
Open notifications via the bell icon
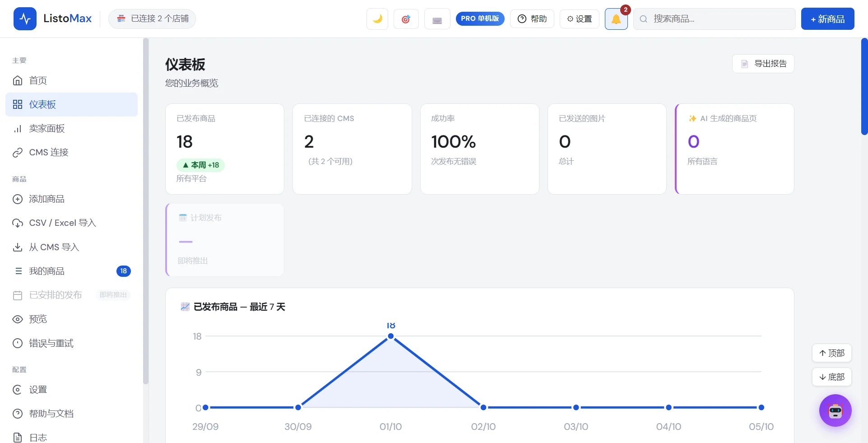point(616,19)
